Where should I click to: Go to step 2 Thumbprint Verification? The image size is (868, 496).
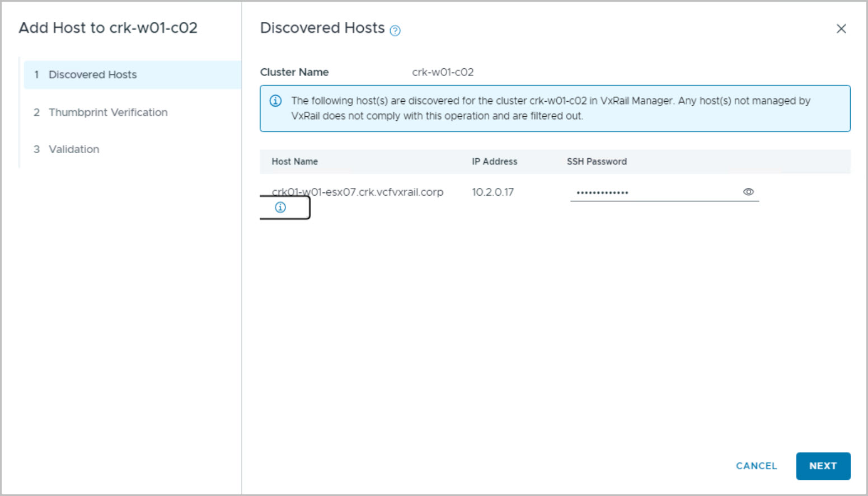pos(107,112)
